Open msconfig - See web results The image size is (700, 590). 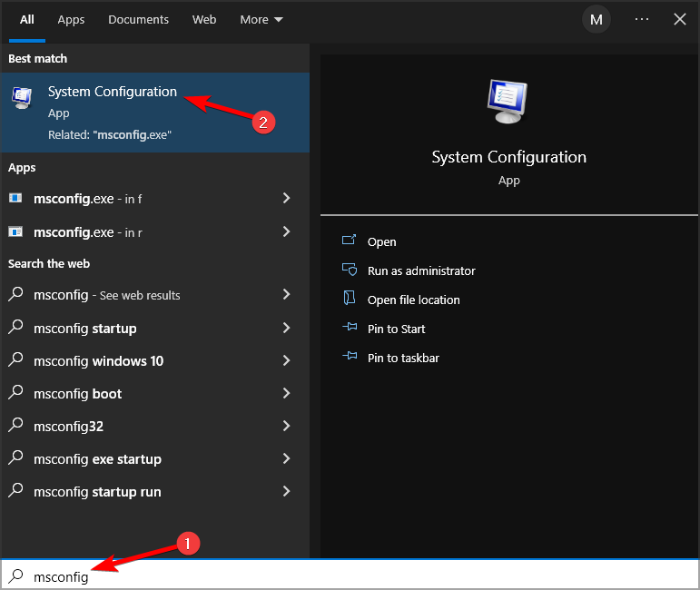pos(155,295)
